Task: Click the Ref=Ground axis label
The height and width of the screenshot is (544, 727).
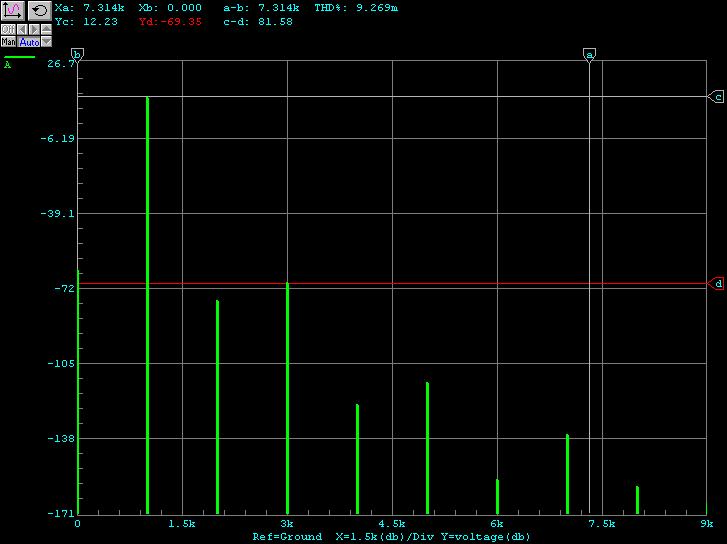Action: tap(287, 537)
